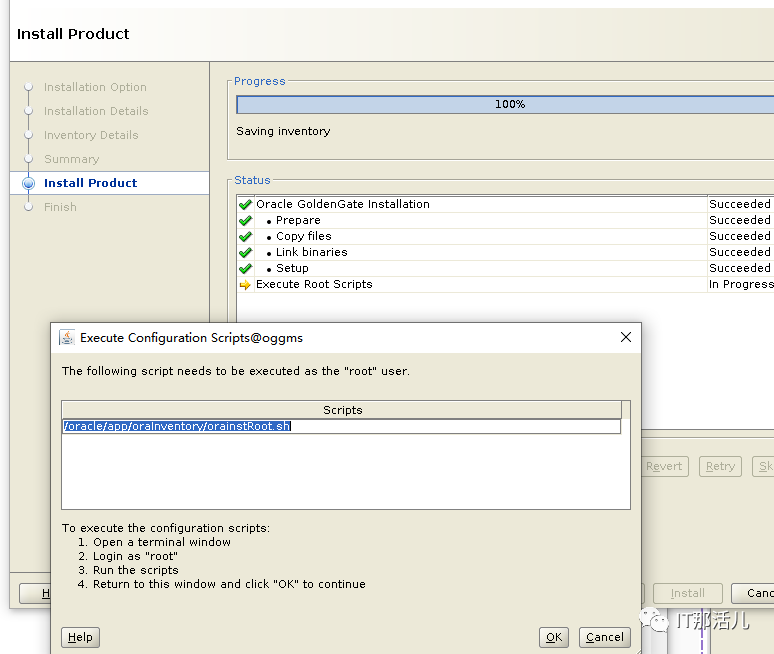The width and height of the screenshot is (774, 654).
Task: Select Summary step in sidebar
Action: 71,159
